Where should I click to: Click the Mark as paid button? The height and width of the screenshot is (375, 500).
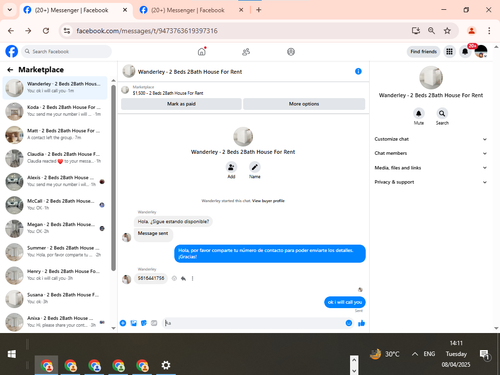[x=181, y=104]
